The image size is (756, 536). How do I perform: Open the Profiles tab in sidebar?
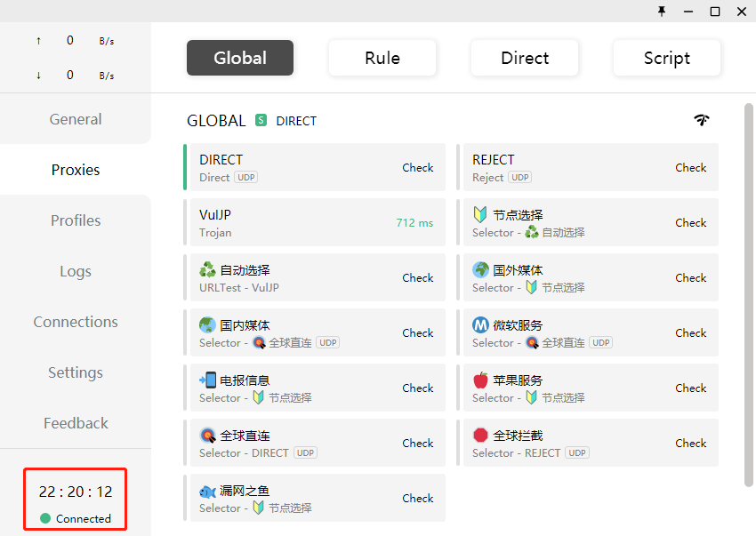coord(76,220)
